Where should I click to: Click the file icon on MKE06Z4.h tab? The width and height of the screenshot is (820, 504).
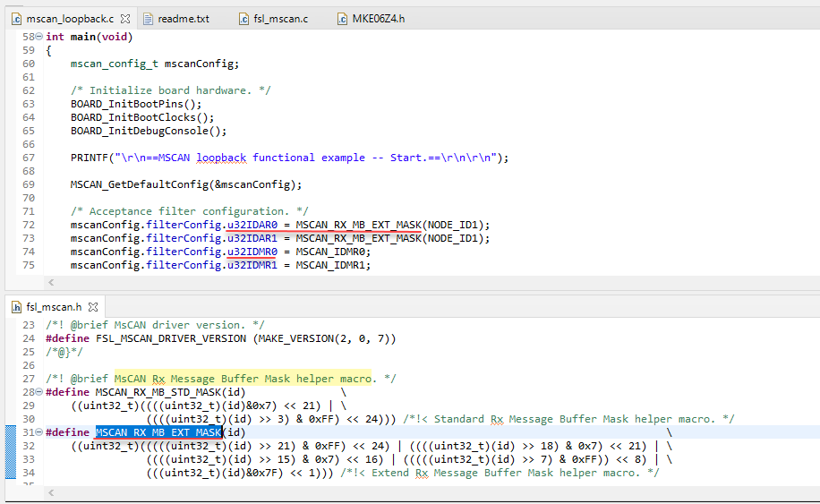[342, 20]
